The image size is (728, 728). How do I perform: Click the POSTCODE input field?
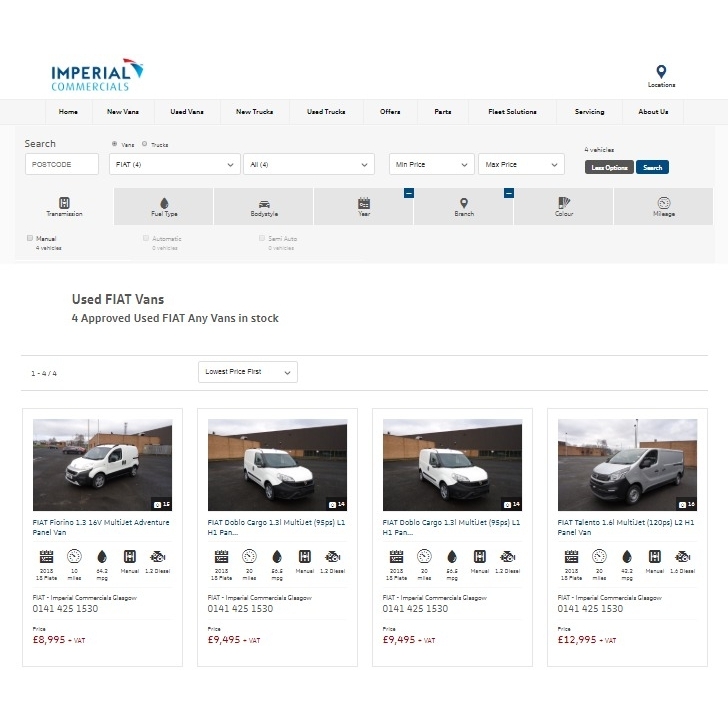tap(61, 164)
